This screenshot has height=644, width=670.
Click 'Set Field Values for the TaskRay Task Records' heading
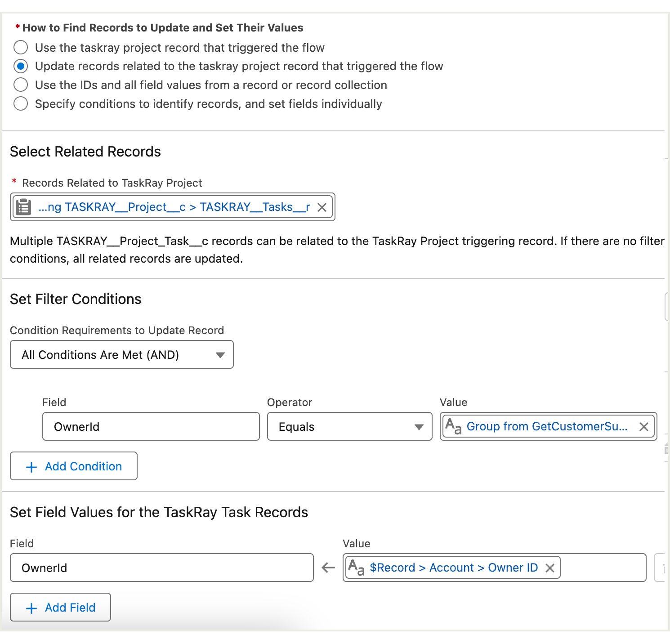159,512
